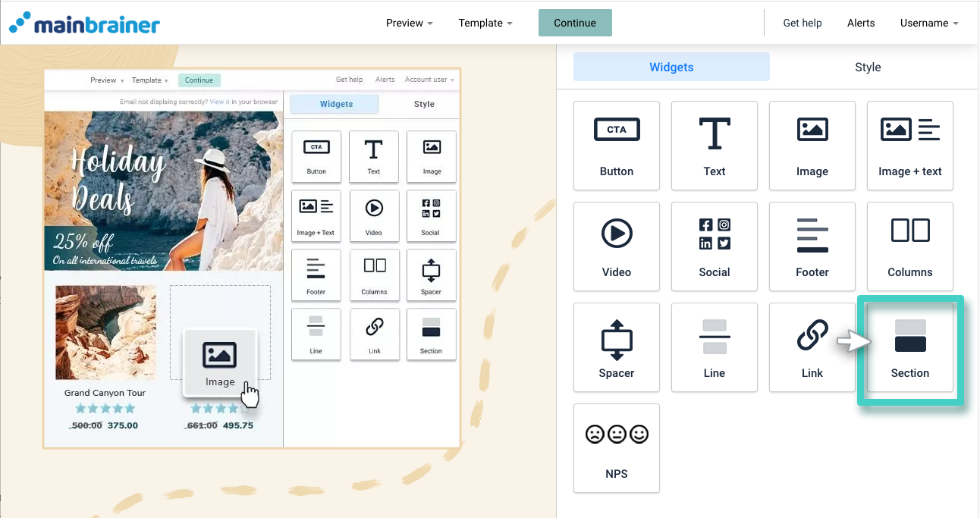Select the Button CTA widget
This screenshot has width=980, height=518.
616,146
